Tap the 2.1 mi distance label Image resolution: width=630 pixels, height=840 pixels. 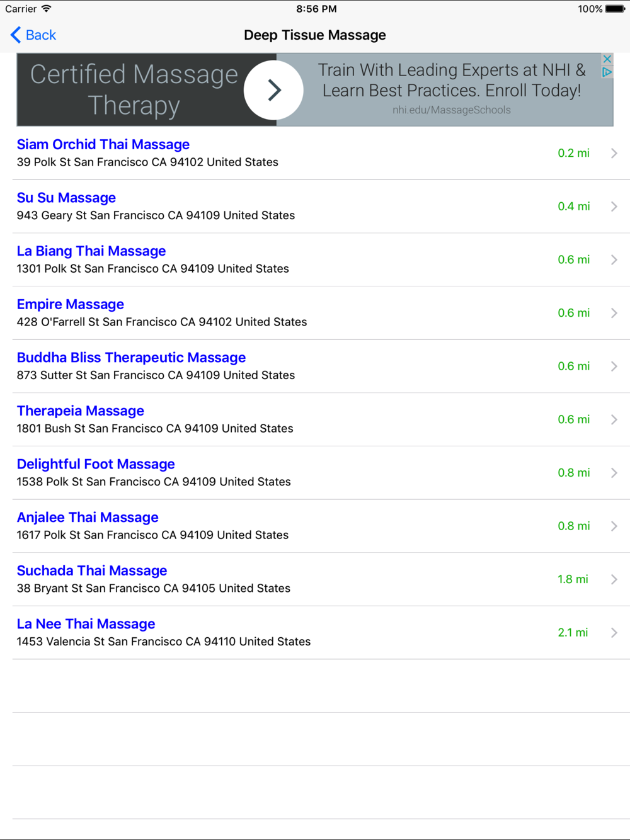coord(573,632)
